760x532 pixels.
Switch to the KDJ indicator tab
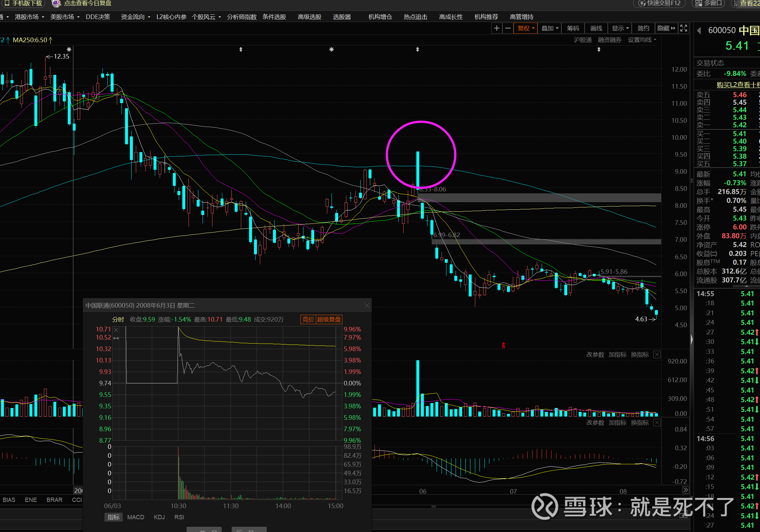[159, 517]
